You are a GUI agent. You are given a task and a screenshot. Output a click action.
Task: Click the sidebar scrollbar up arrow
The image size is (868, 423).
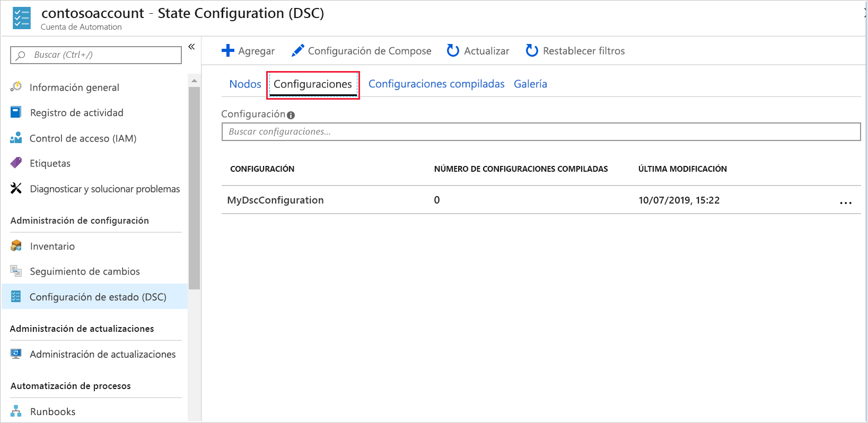(194, 81)
